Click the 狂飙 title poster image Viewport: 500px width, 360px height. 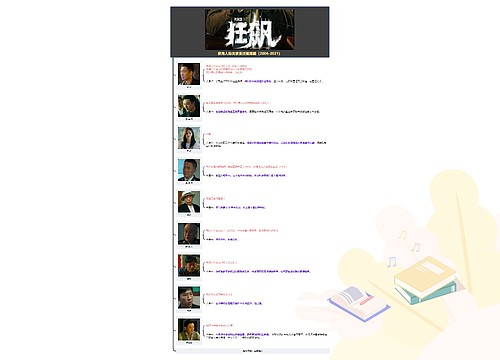tap(249, 30)
